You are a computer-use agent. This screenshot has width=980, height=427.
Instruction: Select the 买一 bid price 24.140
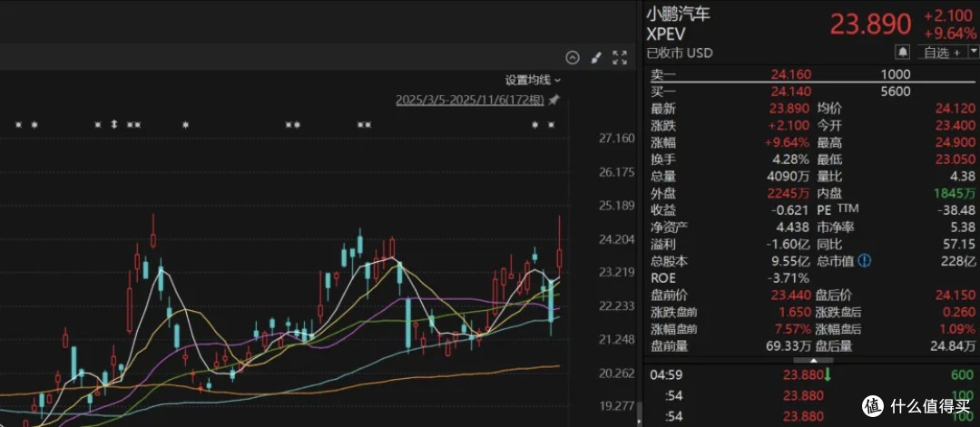pos(792,92)
